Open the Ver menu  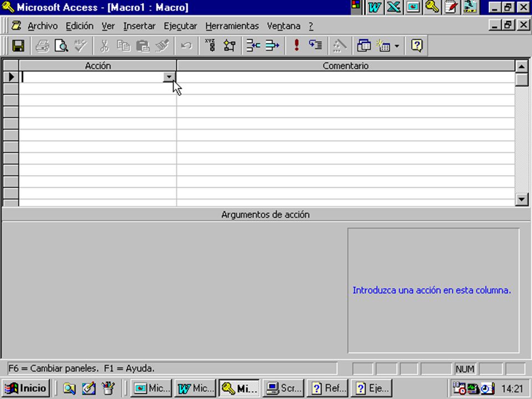pos(108,26)
